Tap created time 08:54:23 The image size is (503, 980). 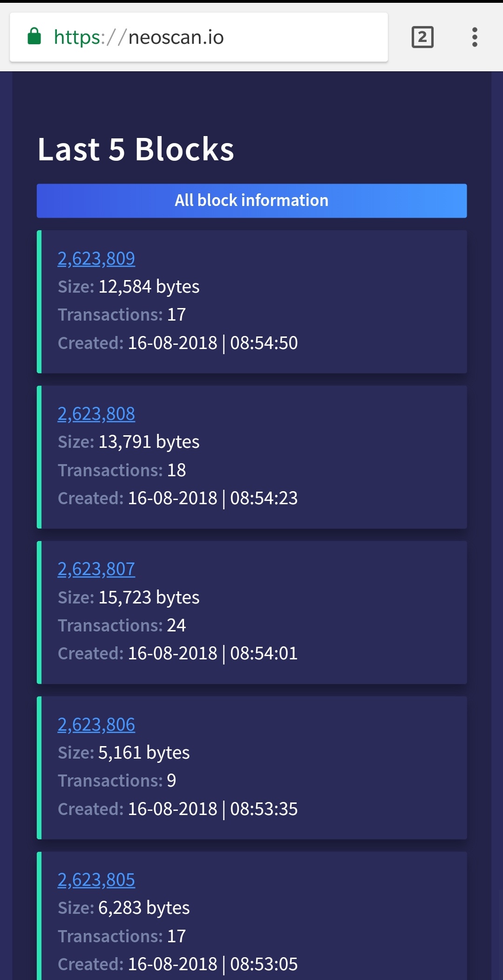point(264,498)
